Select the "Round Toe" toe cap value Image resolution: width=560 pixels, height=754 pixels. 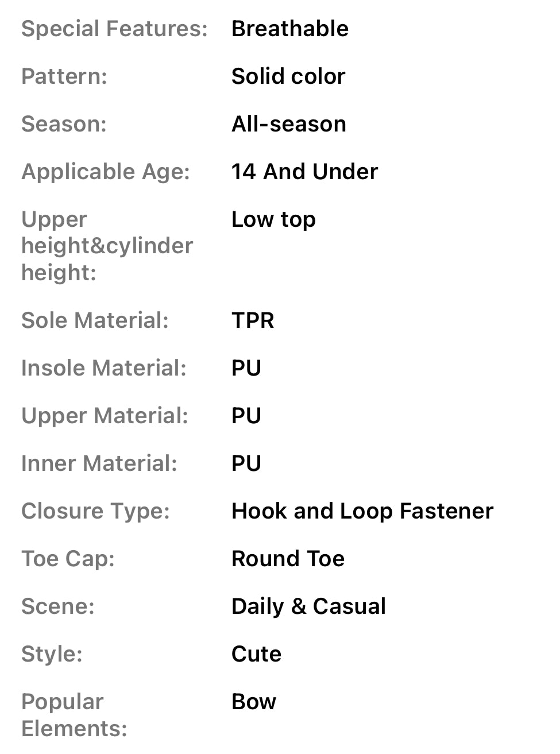tap(288, 559)
